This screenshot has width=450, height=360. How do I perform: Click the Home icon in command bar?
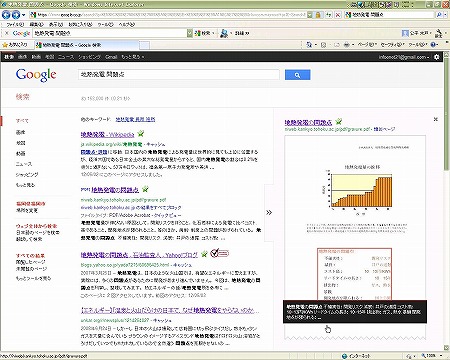pos(309,45)
